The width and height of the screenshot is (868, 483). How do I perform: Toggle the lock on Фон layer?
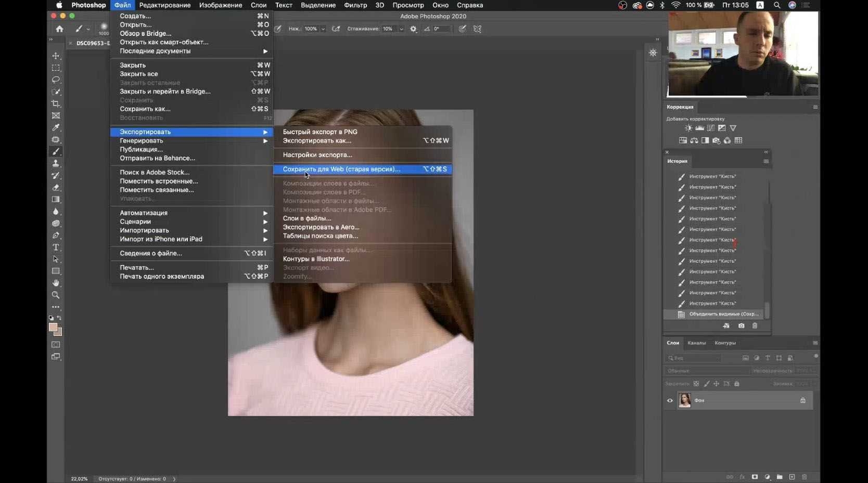tap(803, 400)
